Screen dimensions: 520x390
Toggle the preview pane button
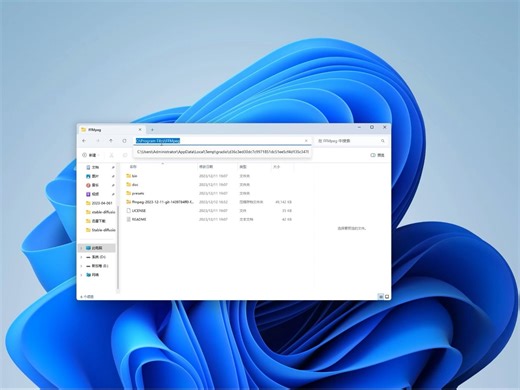pyautogui.click(x=377, y=155)
